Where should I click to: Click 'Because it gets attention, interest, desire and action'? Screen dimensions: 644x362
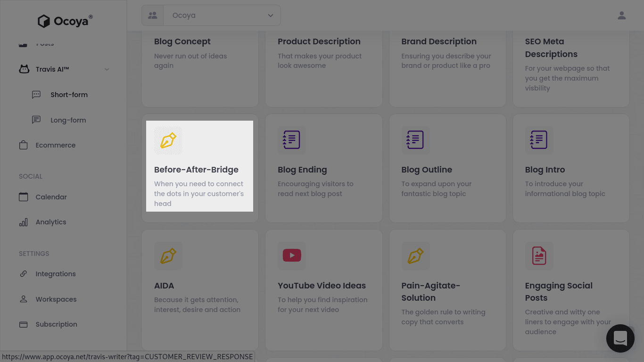[197, 304]
